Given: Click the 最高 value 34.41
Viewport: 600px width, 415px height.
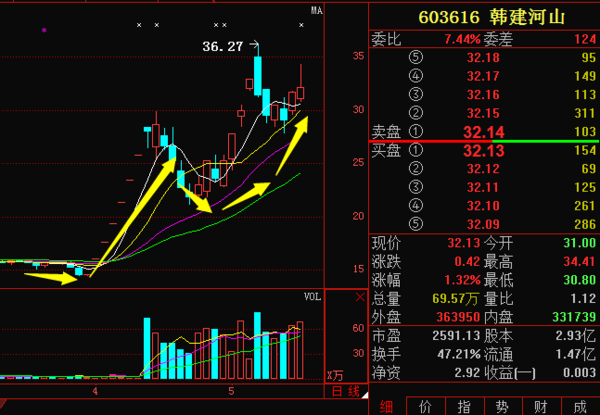Looking at the screenshot, I should [x=580, y=262].
